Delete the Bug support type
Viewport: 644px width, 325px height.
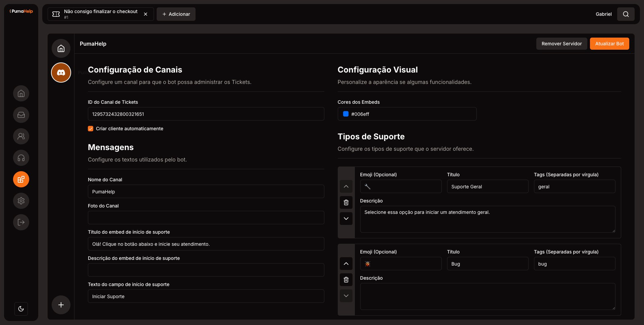[x=346, y=280]
